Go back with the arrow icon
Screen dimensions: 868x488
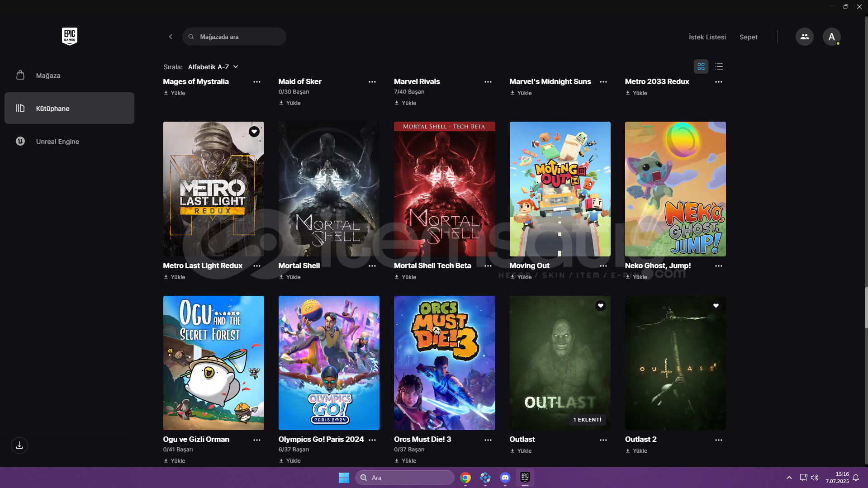point(171,37)
